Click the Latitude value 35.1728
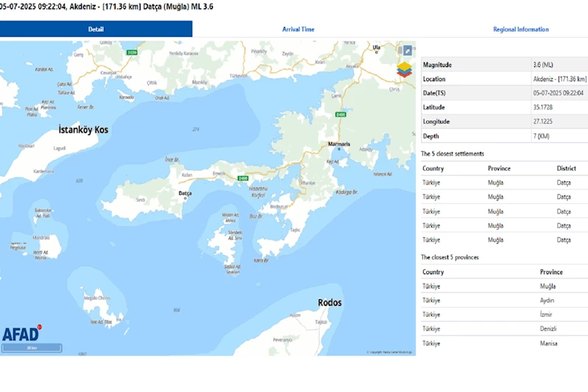 (x=542, y=108)
